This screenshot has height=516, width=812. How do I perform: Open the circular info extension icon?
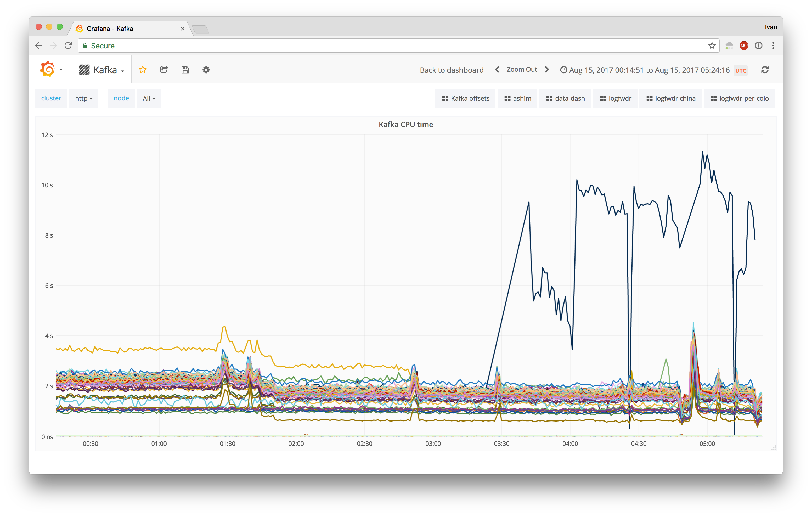point(758,46)
